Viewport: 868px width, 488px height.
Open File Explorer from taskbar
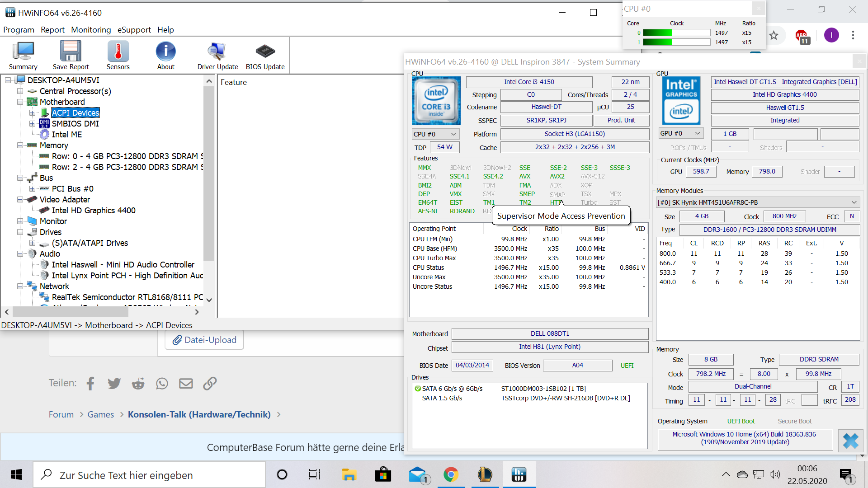[349, 474]
